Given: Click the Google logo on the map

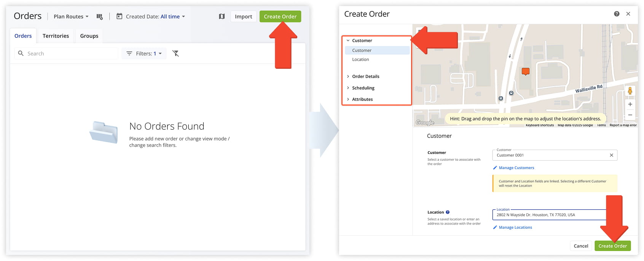Looking at the screenshot, I should point(425,122).
